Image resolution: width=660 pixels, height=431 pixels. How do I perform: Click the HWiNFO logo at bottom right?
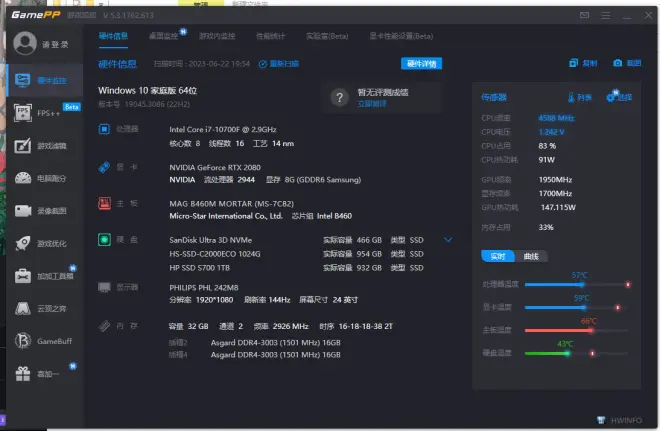[x=601, y=420]
